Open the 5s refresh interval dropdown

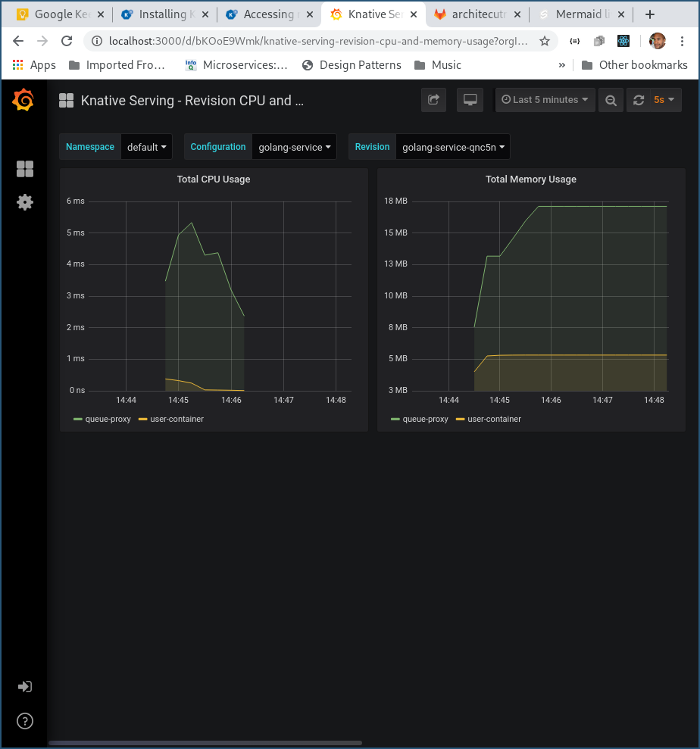coord(664,100)
